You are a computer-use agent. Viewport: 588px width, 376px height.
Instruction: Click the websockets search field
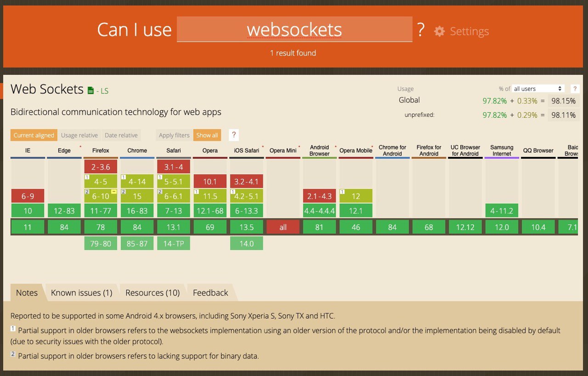click(294, 29)
